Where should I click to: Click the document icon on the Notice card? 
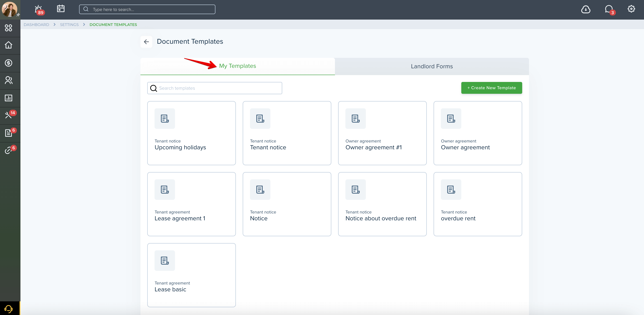260,190
